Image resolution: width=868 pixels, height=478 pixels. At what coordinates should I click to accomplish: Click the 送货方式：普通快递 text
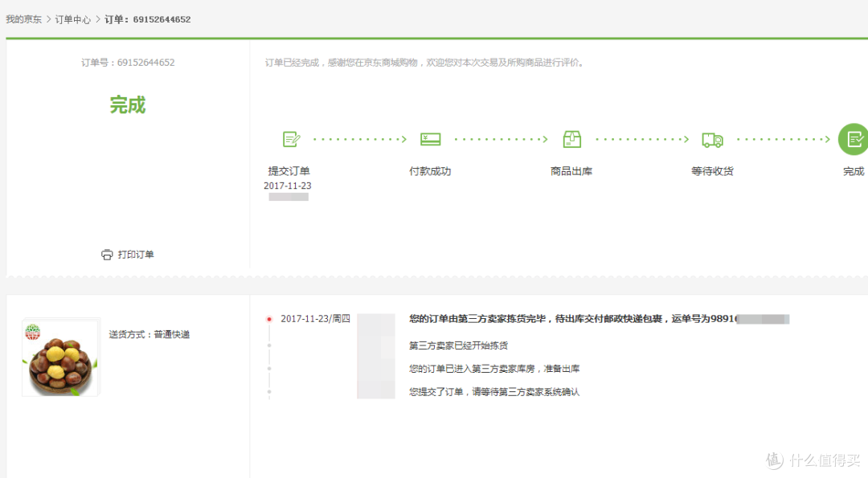149,334
